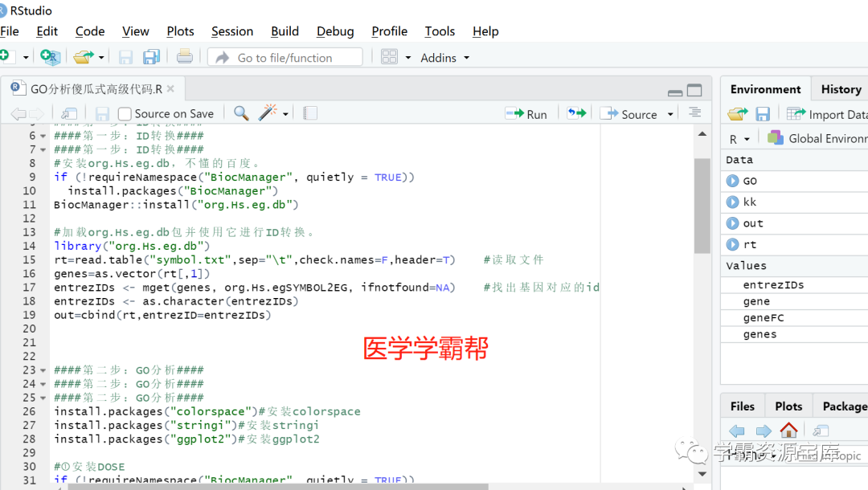Open the Profile menu
The width and height of the screenshot is (868, 490).
pyautogui.click(x=390, y=31)
